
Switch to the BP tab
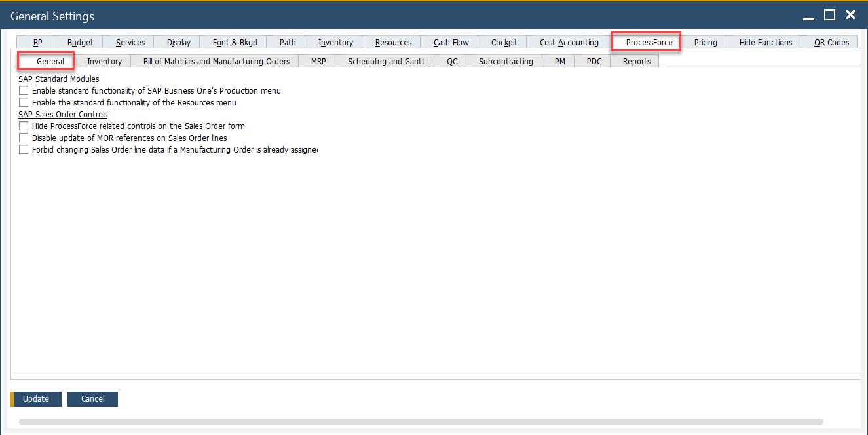[x=37, y=43]
